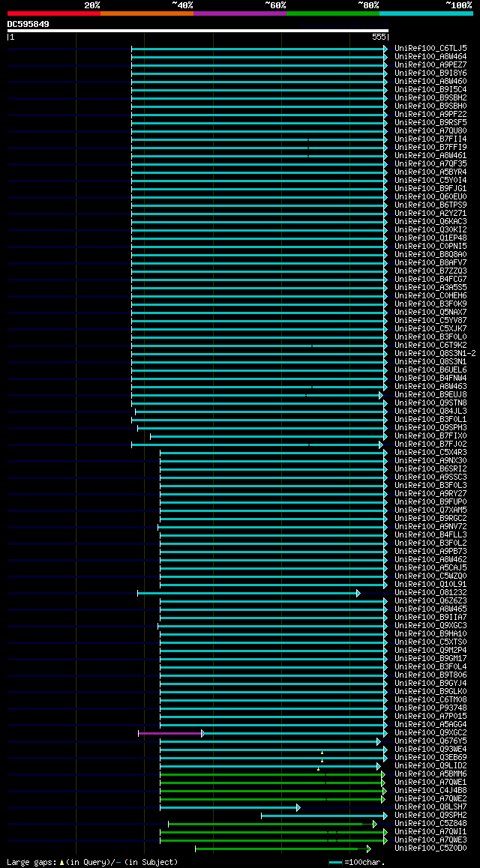Viewport: 480px width, 868px height.
Task: Click hit label UniRef100_Q10L91
Action: point(430,585)
